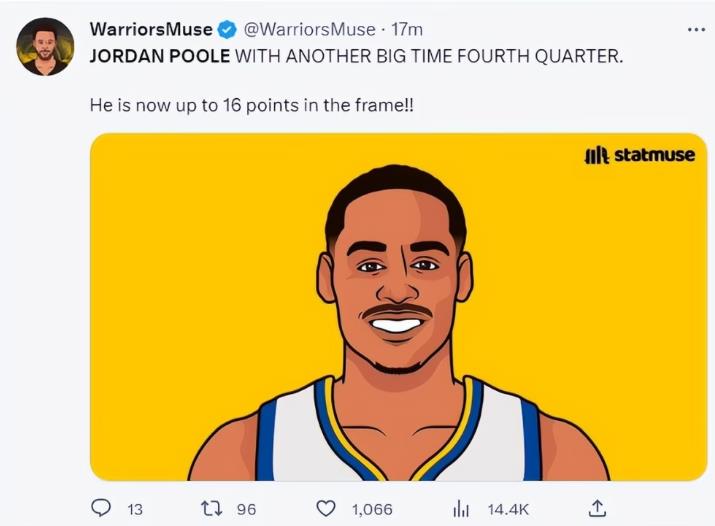The width and height of the screenshot is (715, 526).
Task: Open the view analytics bar chart icon
Action: pyautogui.click(x=461, y=508)
